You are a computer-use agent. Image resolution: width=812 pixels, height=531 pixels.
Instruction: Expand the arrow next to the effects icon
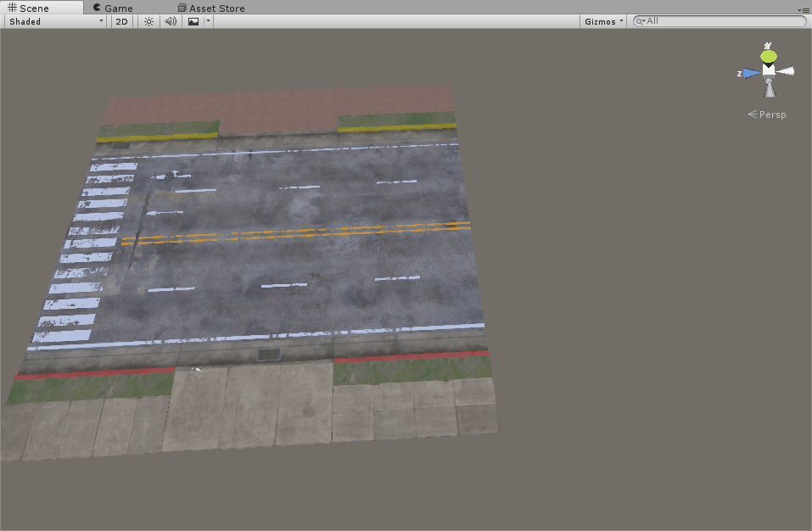coord(206,21)
